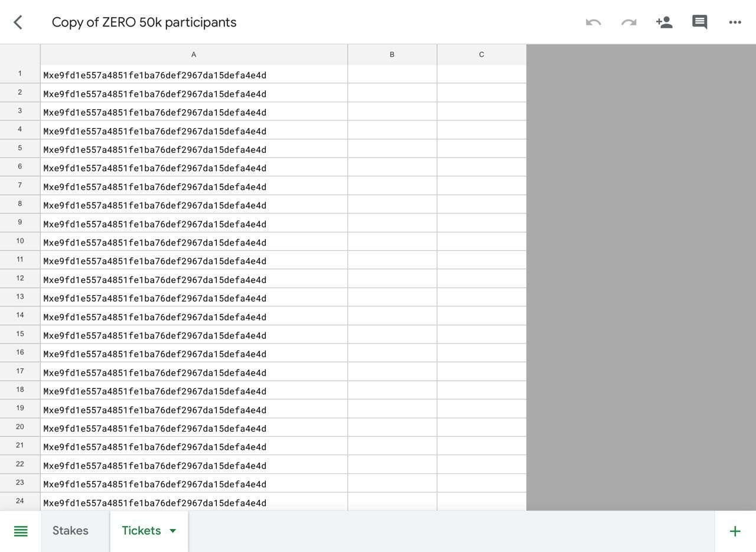Go back using the left arrow icon
This screenshot has height=552, width=756.
point(18,22)
